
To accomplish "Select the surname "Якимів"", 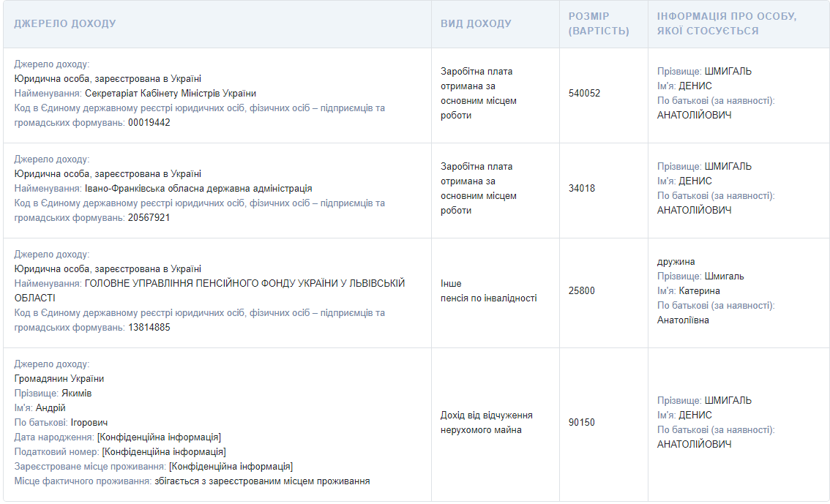I will click(77, 393).
